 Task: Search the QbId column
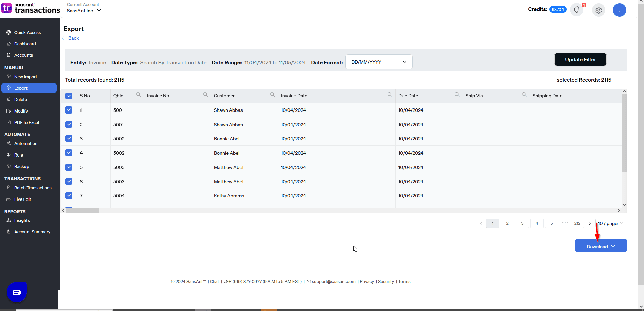tap(138, 95)
